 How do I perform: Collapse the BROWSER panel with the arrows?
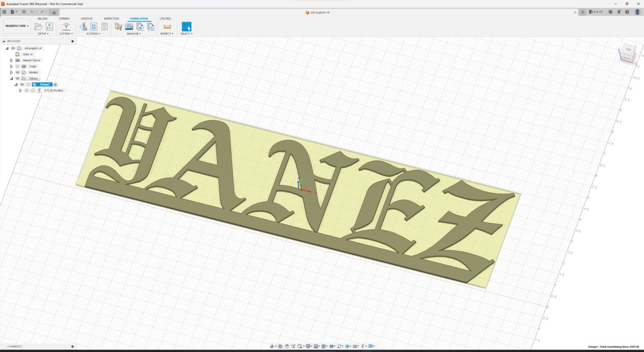(4, 41)
